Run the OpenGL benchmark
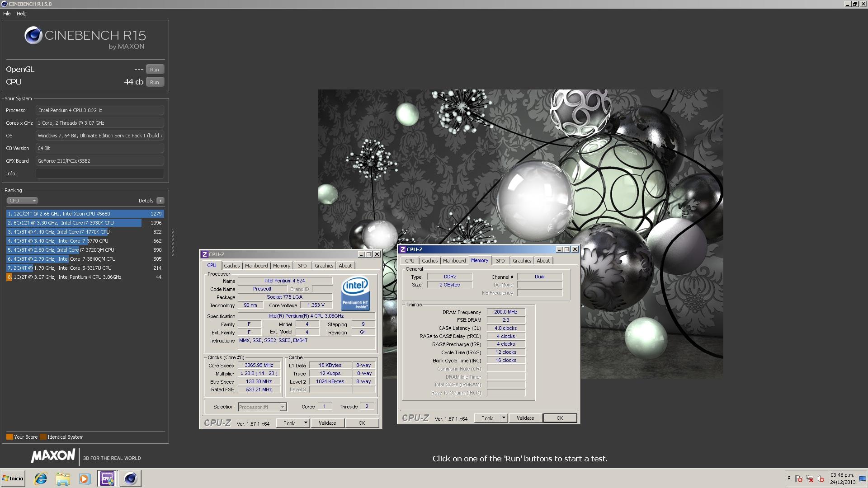The image size is (868, 488). point(155,70)
